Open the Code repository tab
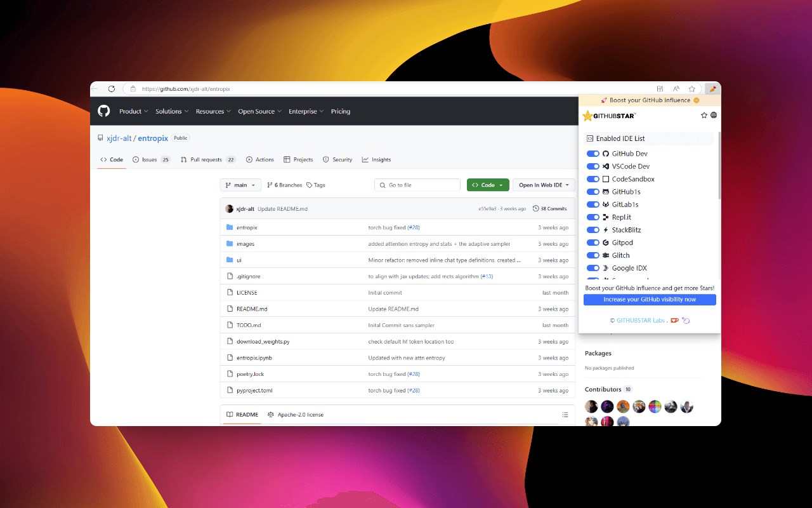The height and width of the screenshot is (508, 812). 112,159
